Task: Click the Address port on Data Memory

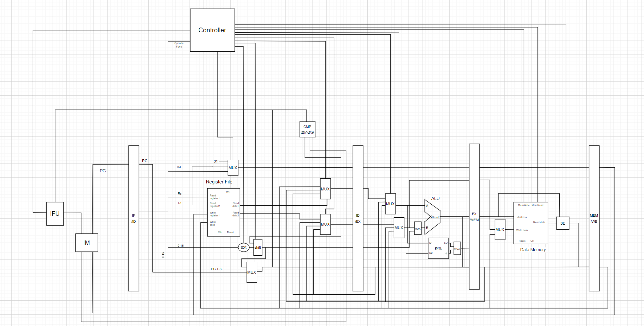Action: pos(522,217)
